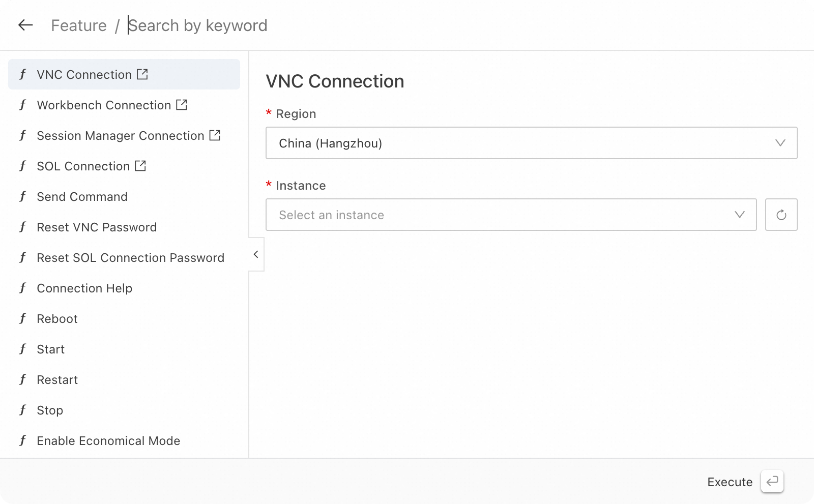
Task: Click the Workbench Connection external link icon
Action: 182,105
